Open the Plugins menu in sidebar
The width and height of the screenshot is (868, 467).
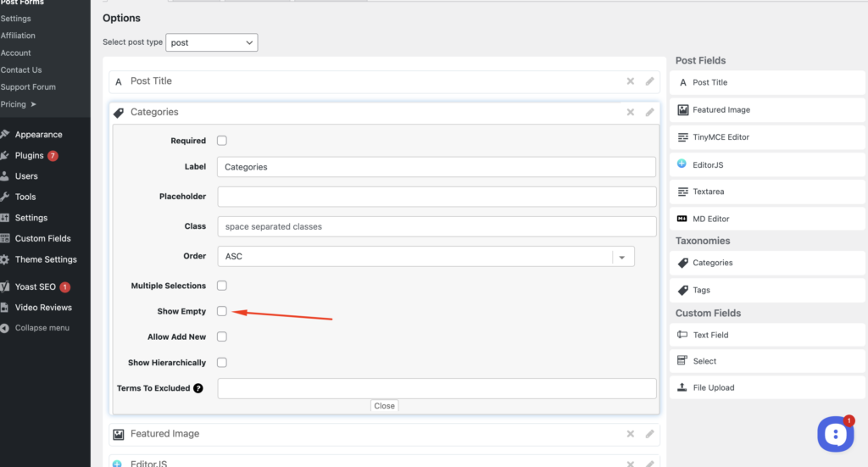30,156
